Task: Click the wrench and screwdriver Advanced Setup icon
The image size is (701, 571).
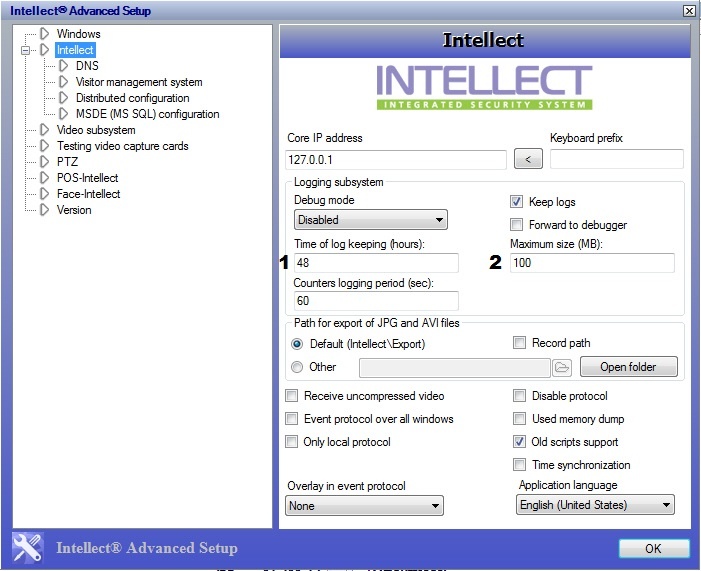Action: (x=28, y=547)
